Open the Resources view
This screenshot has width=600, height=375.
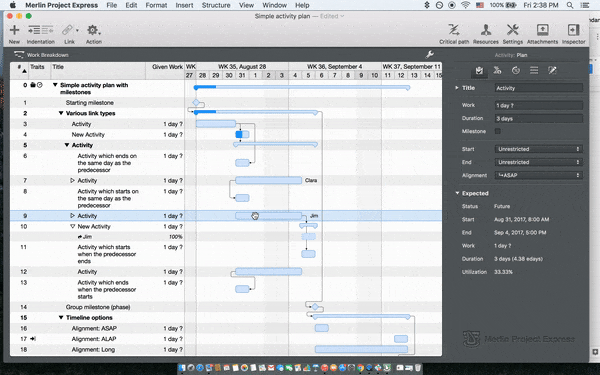pos(486,30)
